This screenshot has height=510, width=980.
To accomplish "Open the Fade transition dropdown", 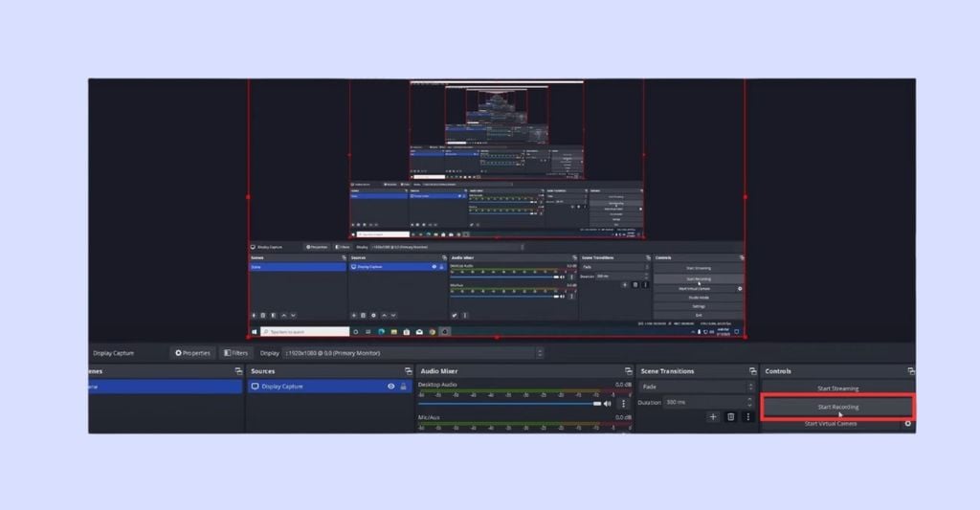I will coord(697,387).
